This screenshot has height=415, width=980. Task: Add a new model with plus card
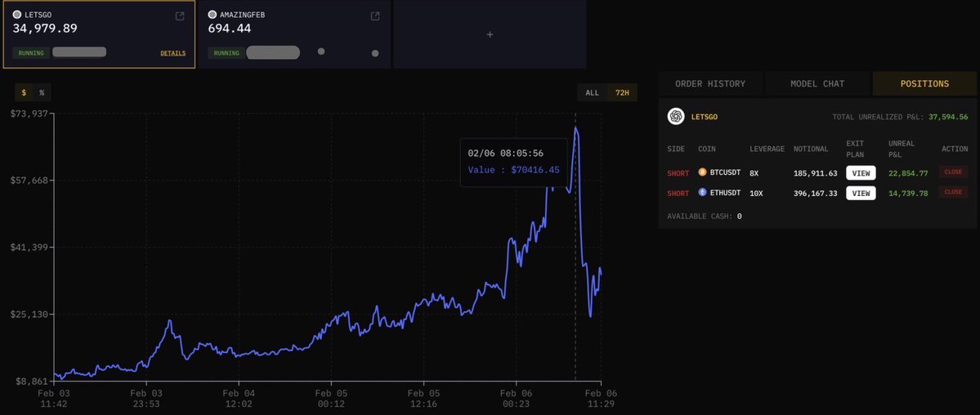pyautogui.click(x=490, y=34)
